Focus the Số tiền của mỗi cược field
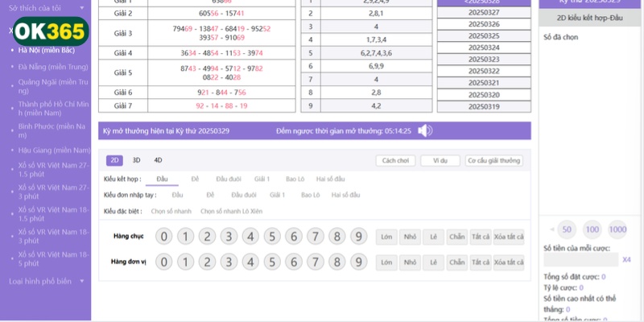This screenshot has width=644, height=322. (581, 259)
